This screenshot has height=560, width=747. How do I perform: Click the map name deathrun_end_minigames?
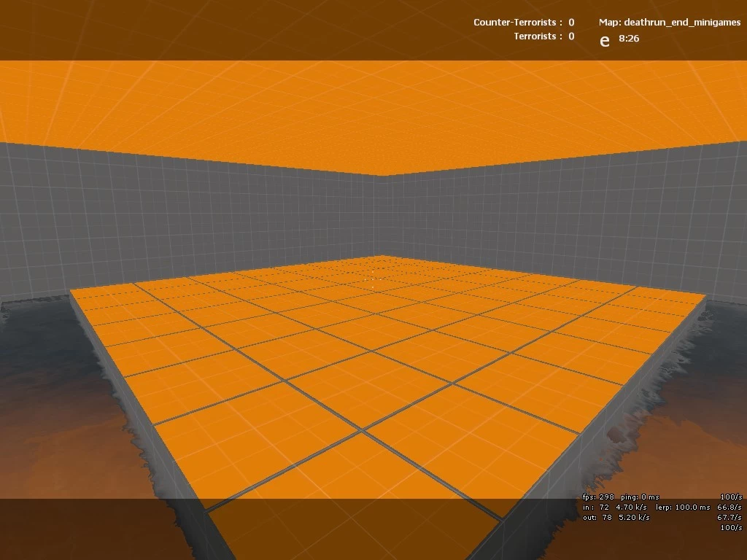[670, 23]
